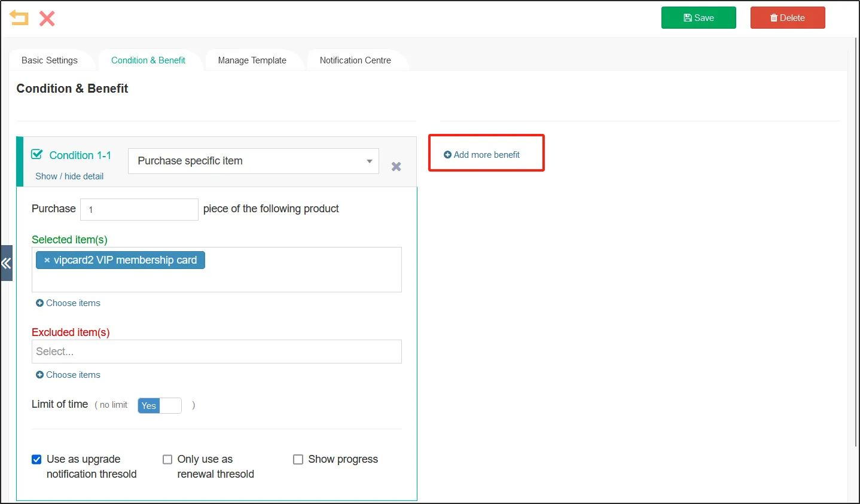
Task: Click the red X cancel icon
Action: 47,19
